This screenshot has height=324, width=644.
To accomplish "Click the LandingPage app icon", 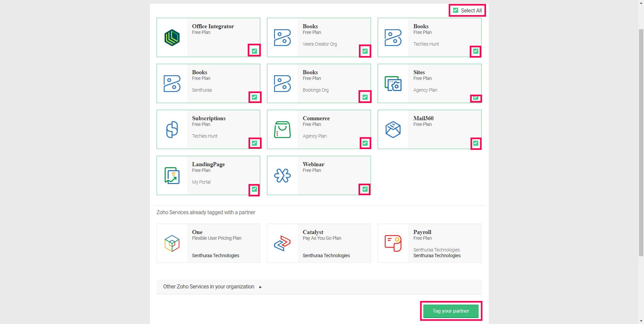I will 172,176.
